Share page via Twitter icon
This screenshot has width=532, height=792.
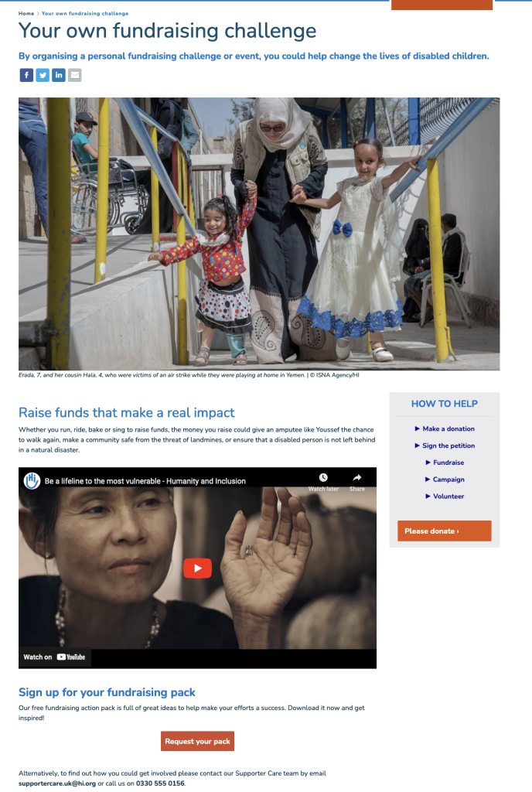pyautogui.click(x=43, y=75)
